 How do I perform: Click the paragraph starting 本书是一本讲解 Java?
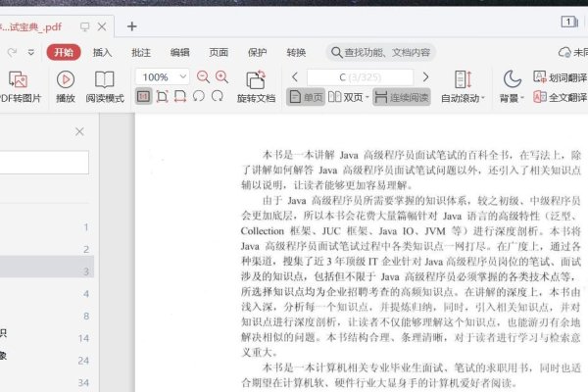412,170
